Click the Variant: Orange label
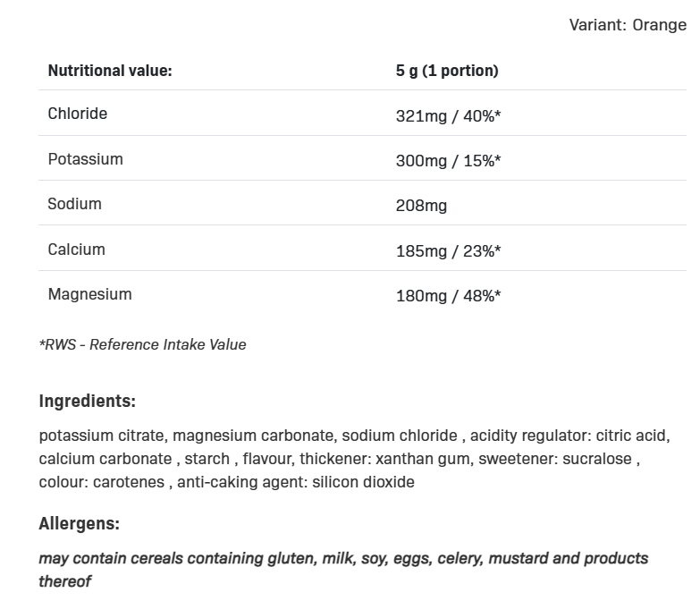 627,25
